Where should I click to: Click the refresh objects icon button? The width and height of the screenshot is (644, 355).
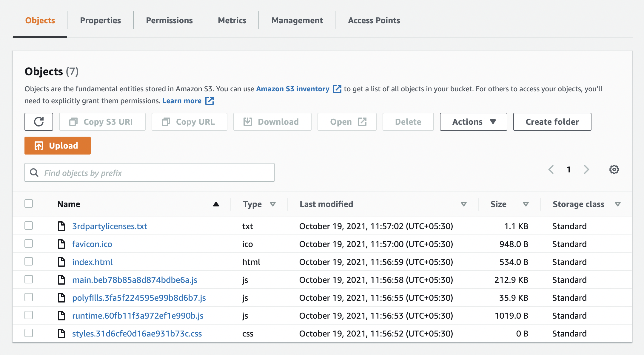[39, 122]
